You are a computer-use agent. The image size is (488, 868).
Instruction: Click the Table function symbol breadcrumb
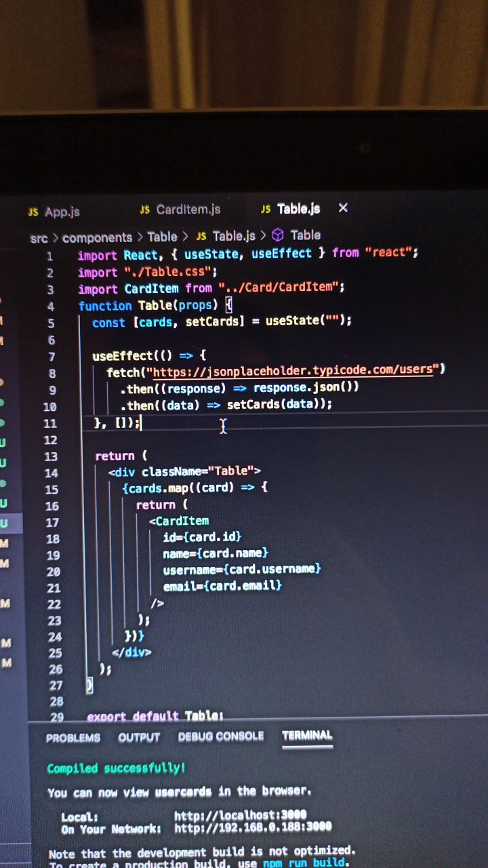(306, 235)
